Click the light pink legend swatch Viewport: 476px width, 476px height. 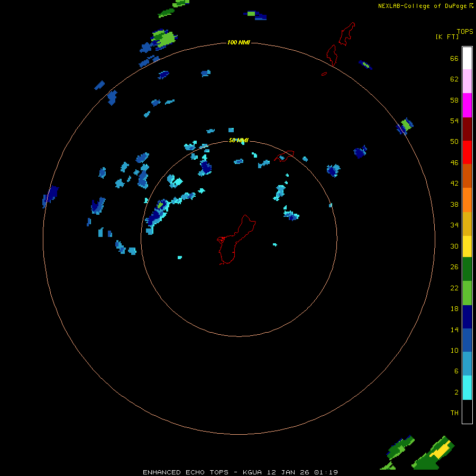467,81
